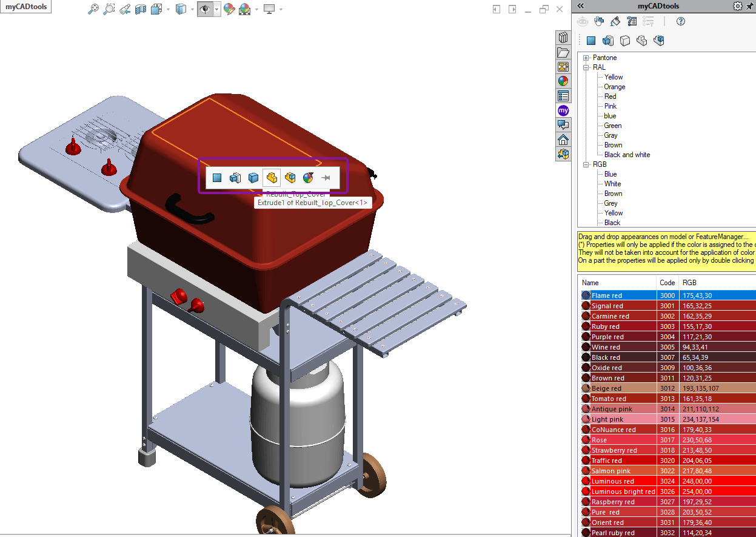
Task: Select the Section View icon in top toolbar
Action: 141,9
